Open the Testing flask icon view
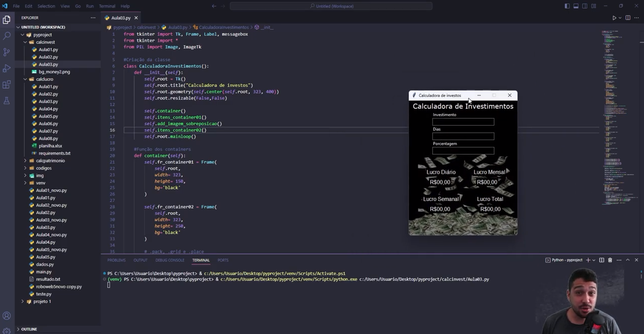The image size is (644, 334). coord(7,101)
